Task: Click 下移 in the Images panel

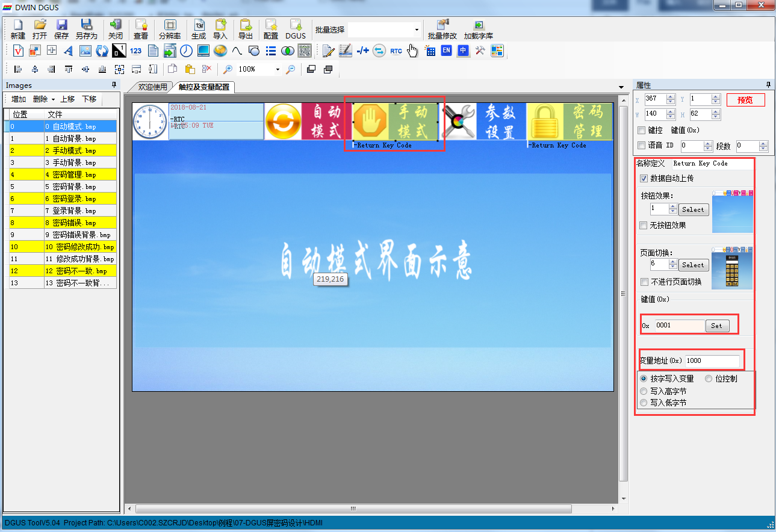Action: click(x=89, y=99)
